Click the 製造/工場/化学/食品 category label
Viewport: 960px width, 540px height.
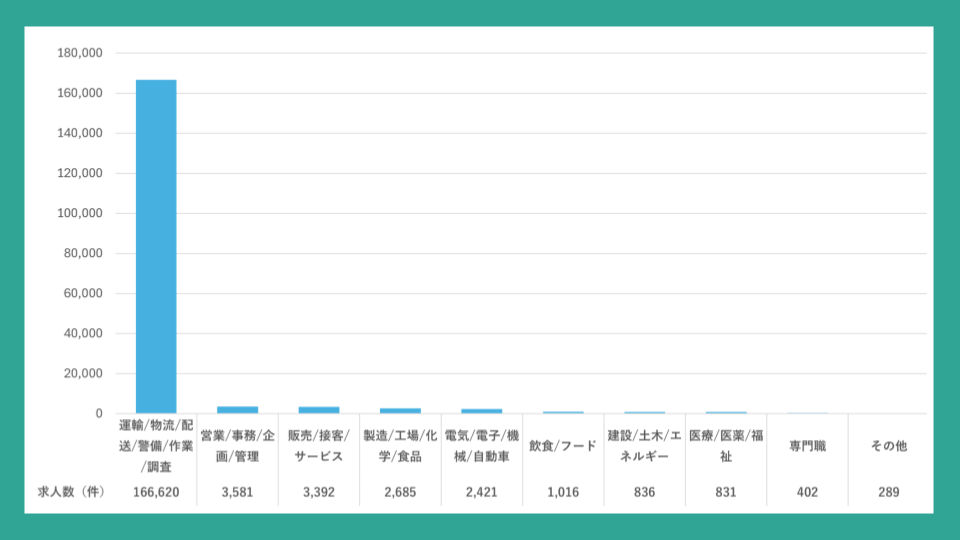point(400,446)
